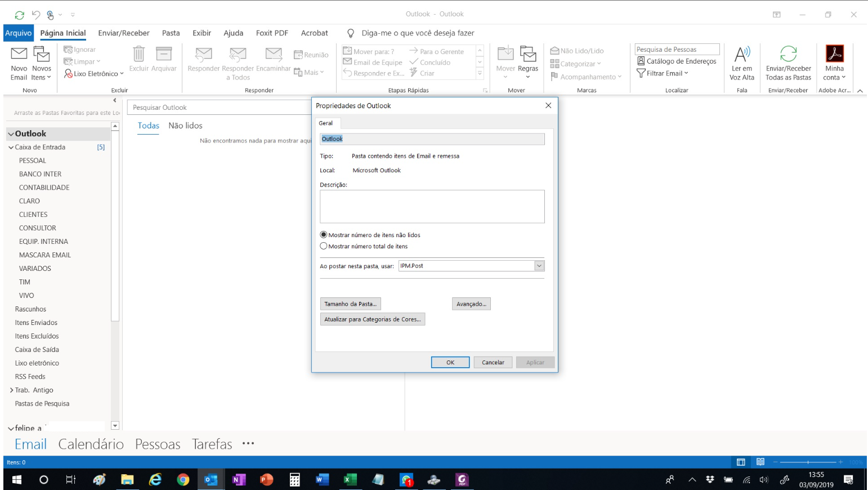Collapse Caixa de Entrada folder
The height and width of the screenshot is (490, 868).
coord(11,148)
